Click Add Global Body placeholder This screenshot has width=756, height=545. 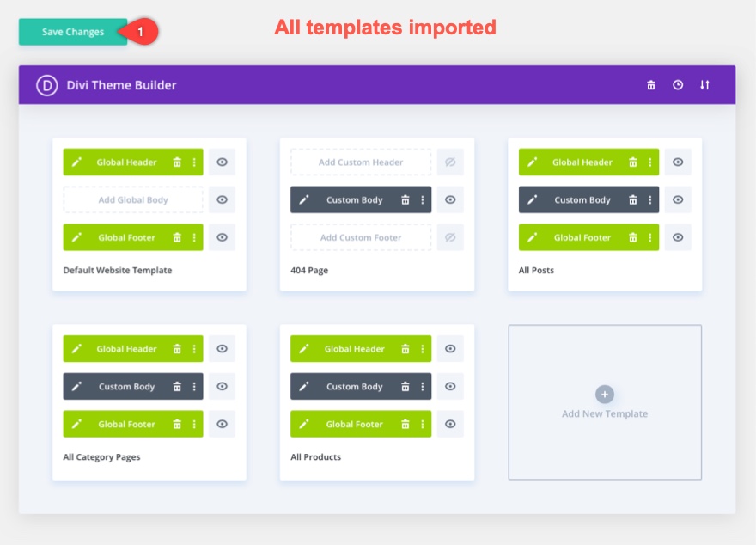(133, 200)
